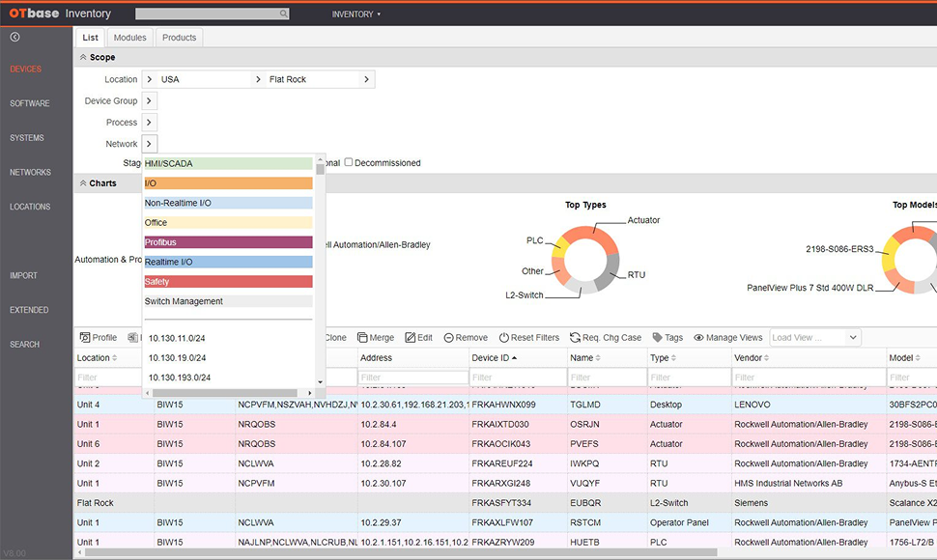Open the device Profile
The image size is (937, 560).
[99, 338]
